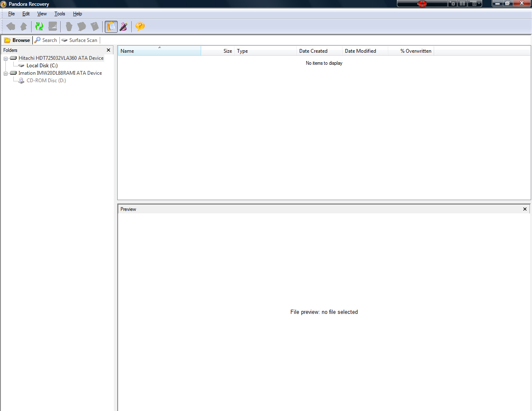The image size is (532, 411).
Task: Sort file list by Date Created column
Action: [319, 51]
